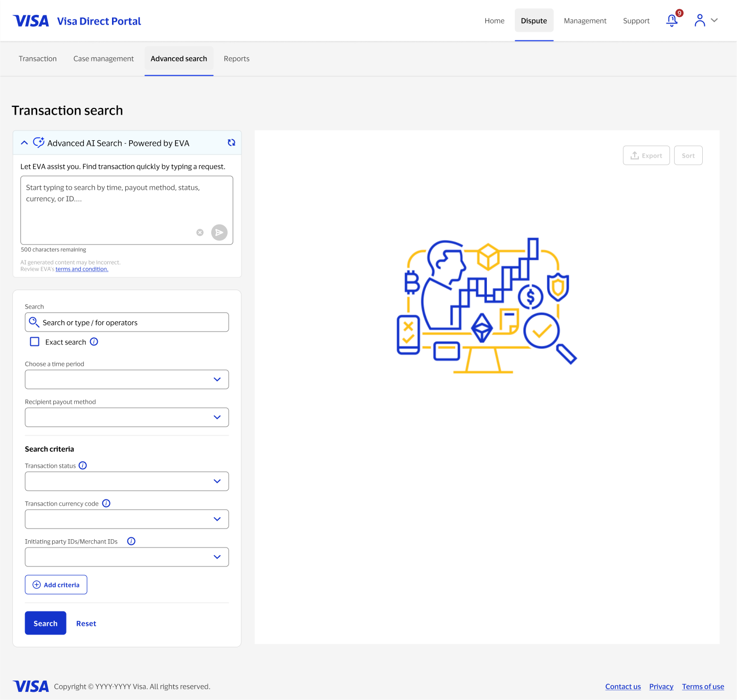
Task: Enable the Exact search checkbox
Action: point(34,341)
